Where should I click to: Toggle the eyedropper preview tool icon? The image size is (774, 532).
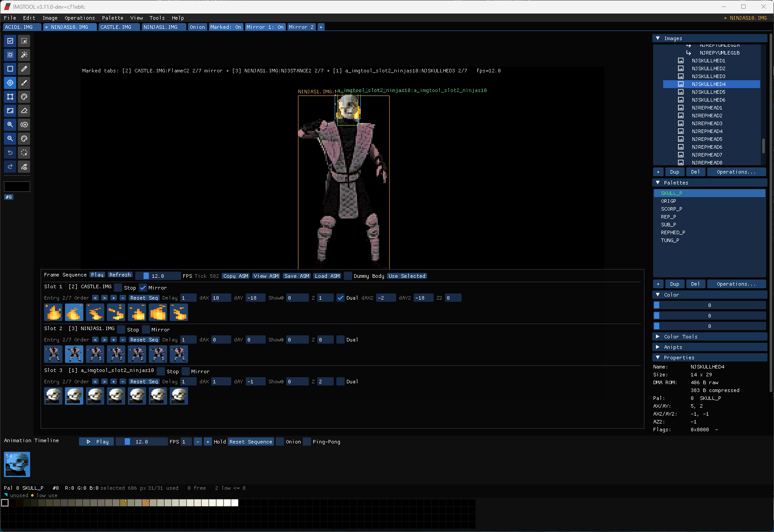pos(24,167)
